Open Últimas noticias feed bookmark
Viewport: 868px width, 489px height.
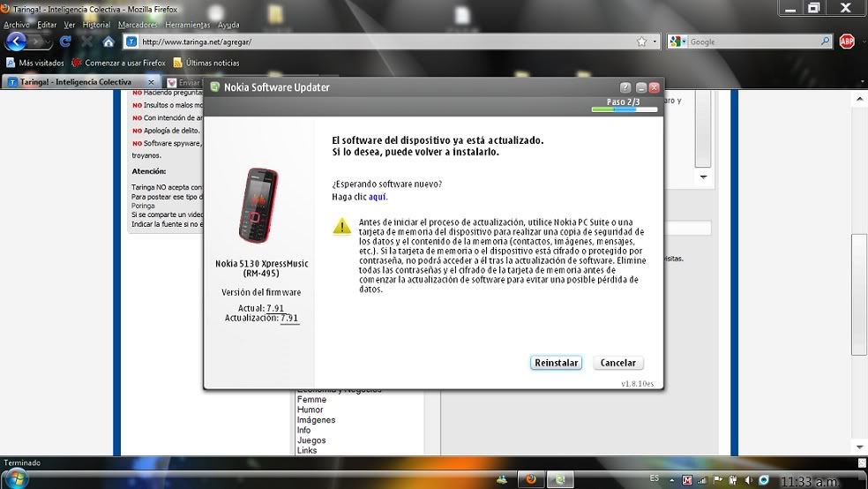[x=206, y=63]
